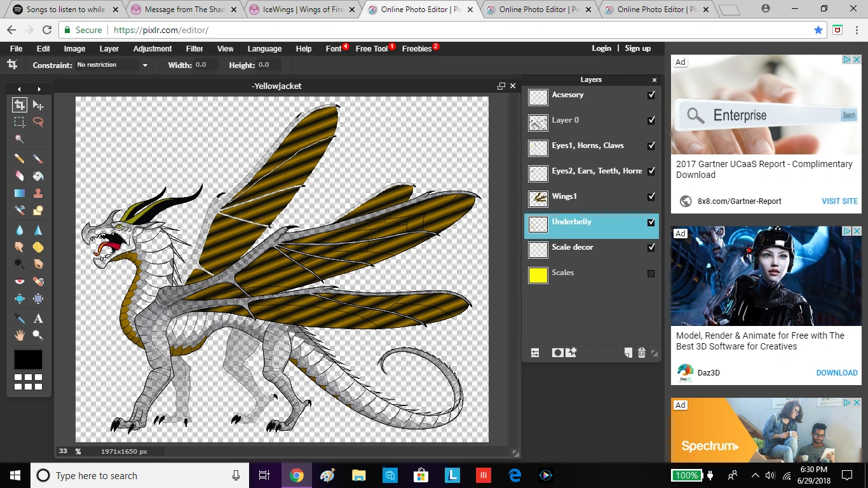Activate the Eraser tool
Viewport: 868px width, 488px height.
click(20, 176)
